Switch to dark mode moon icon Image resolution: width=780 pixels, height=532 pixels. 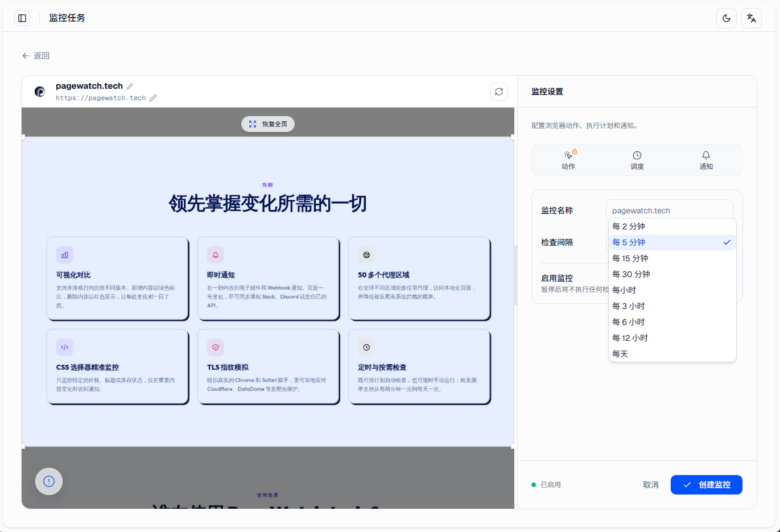coord(727,18)
